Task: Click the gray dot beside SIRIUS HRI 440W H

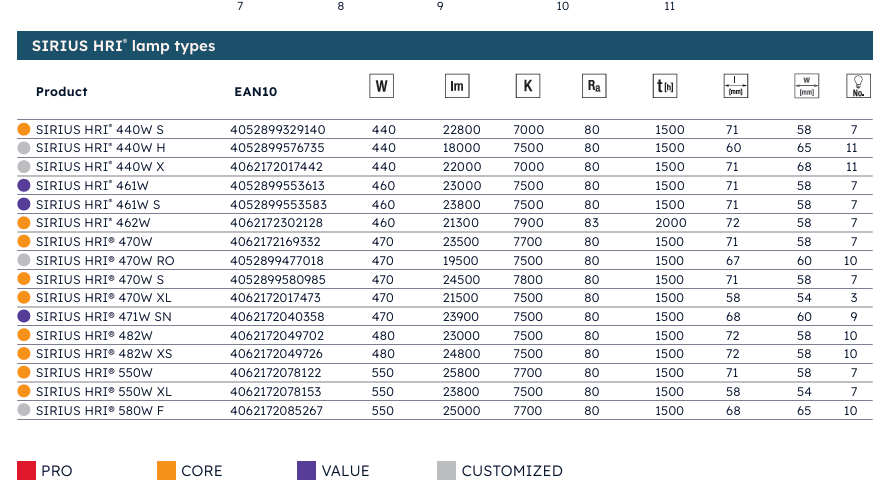Action: click(x=24, y=148)
